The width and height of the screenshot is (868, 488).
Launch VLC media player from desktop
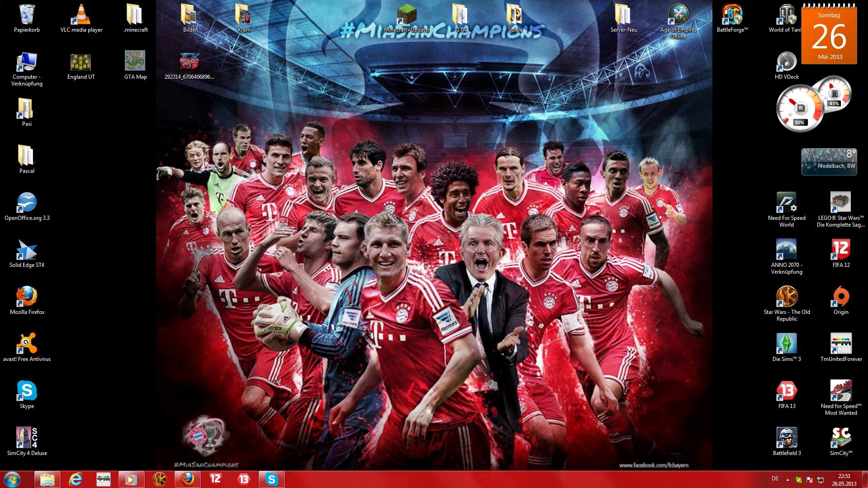pos(81,15)
